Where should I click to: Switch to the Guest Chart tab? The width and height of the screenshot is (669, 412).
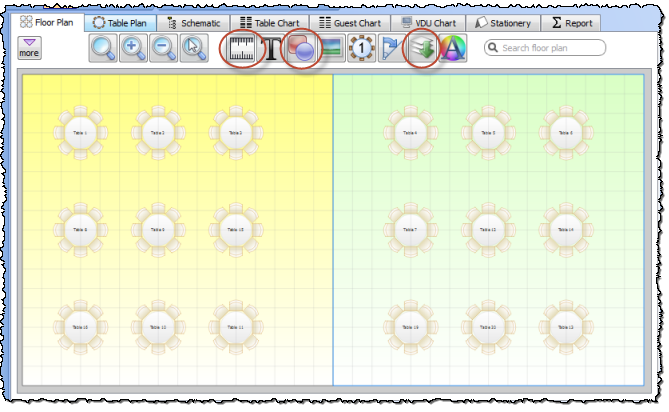coord(347,22)
